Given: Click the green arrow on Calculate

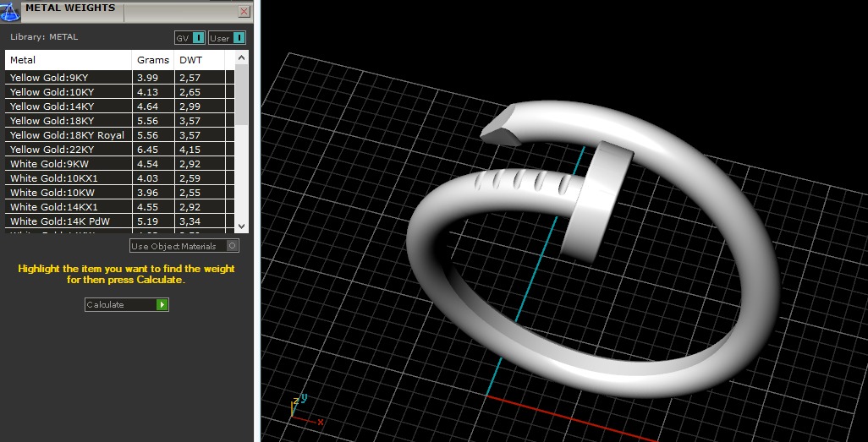Looking at the screenshot, I should tap(162, 305).
